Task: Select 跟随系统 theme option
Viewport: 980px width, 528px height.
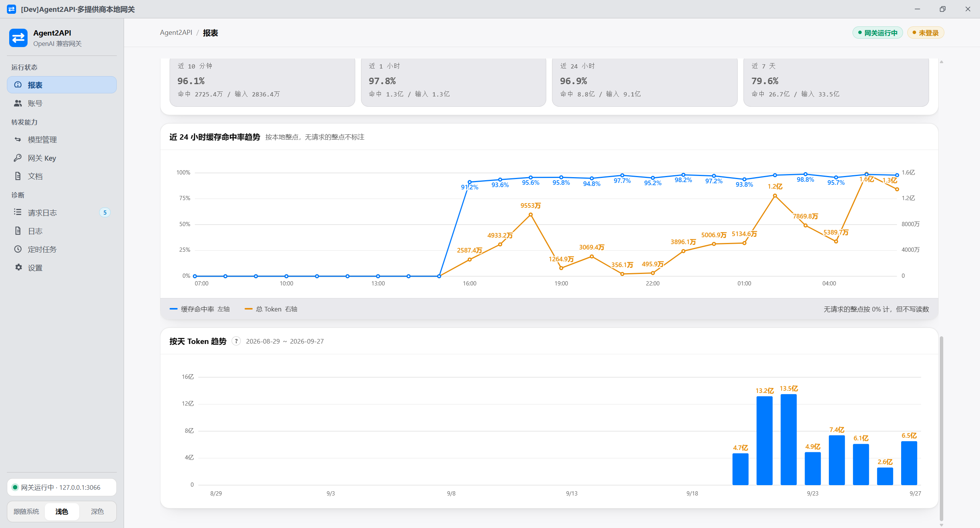Action: tap(26, 512)
